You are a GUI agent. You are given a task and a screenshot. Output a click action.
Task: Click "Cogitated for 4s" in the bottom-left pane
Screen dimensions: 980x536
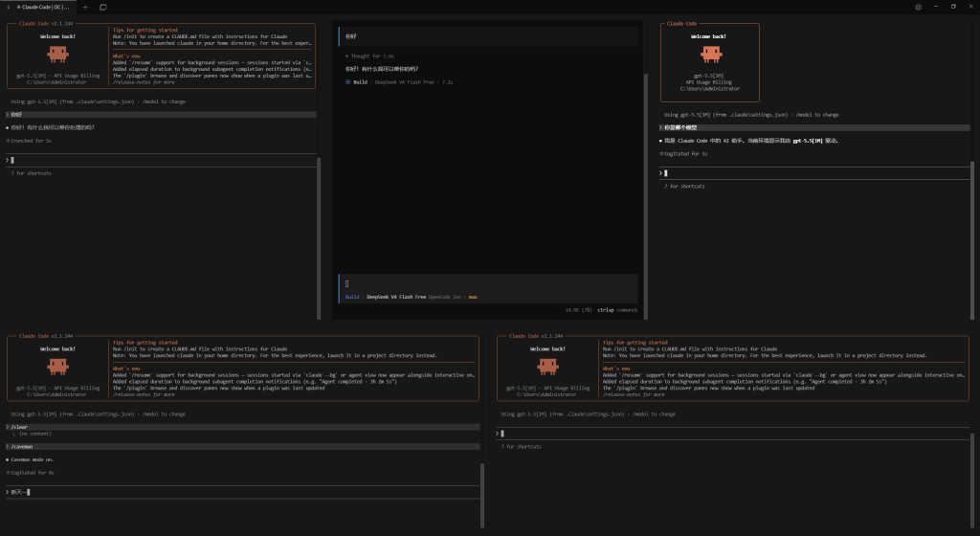tap(32, 473)
